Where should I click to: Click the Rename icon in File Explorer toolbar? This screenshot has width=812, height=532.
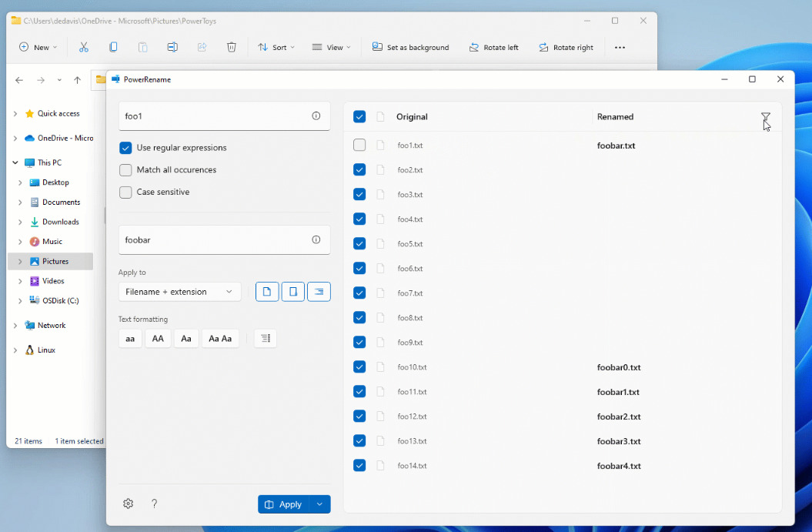(172, 47)
